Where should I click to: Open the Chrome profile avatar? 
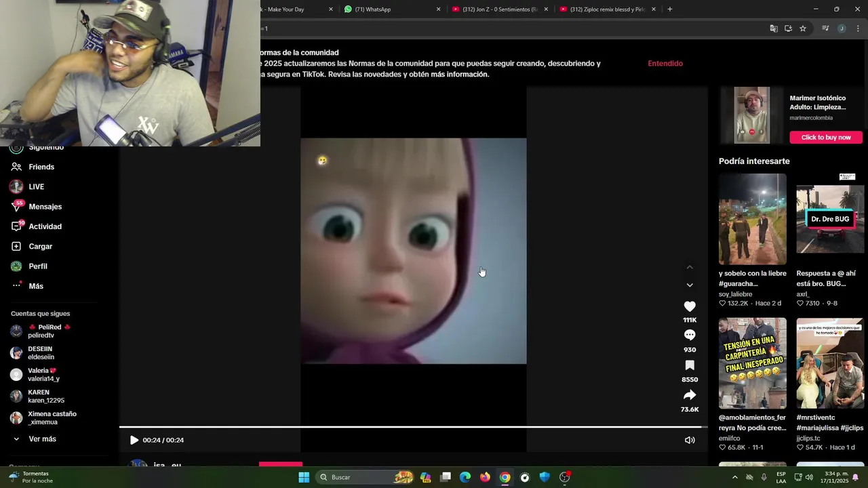pyautogui.click(x=842, y=28)
